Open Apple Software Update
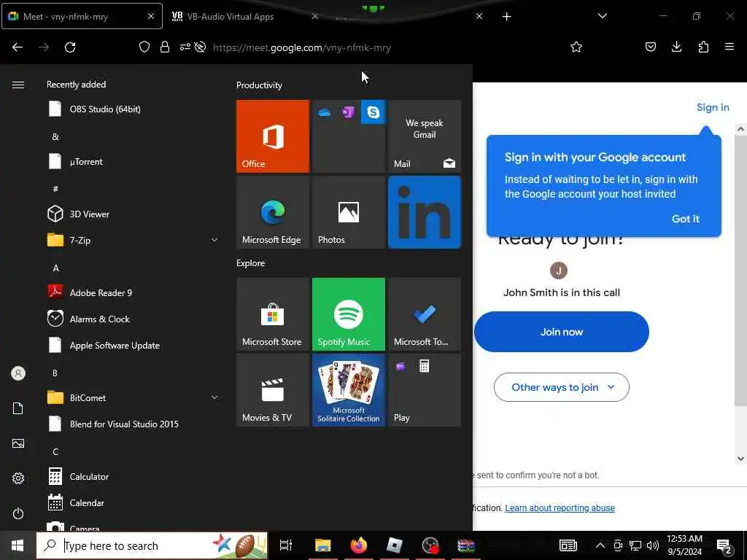 [132, 345]
